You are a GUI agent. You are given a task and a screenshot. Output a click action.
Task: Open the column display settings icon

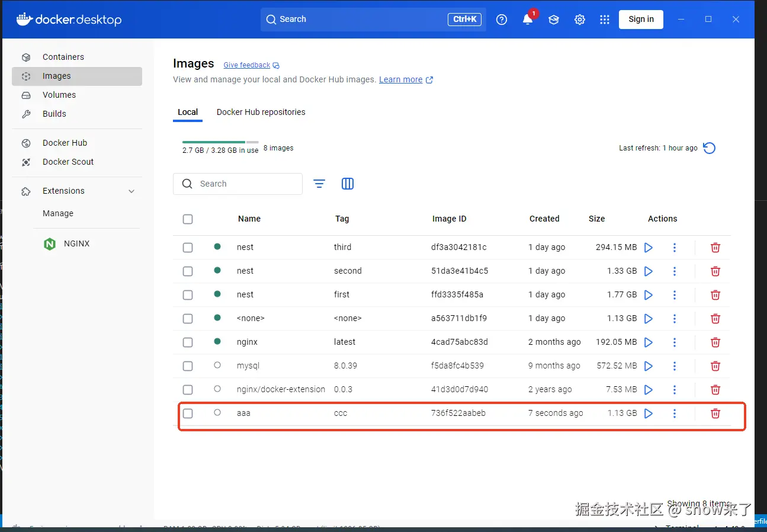tap(348, 184)
